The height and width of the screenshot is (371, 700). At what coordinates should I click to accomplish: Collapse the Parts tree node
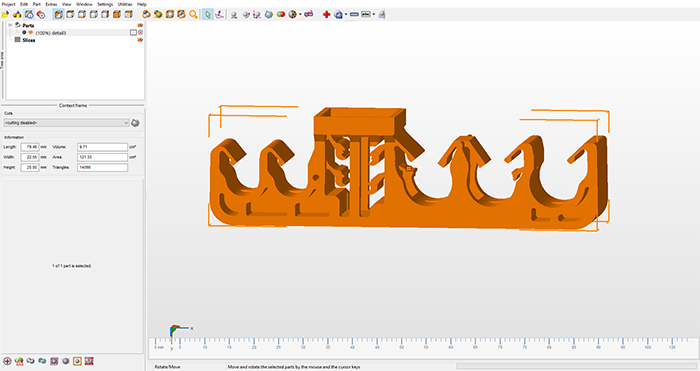(10, 25)
